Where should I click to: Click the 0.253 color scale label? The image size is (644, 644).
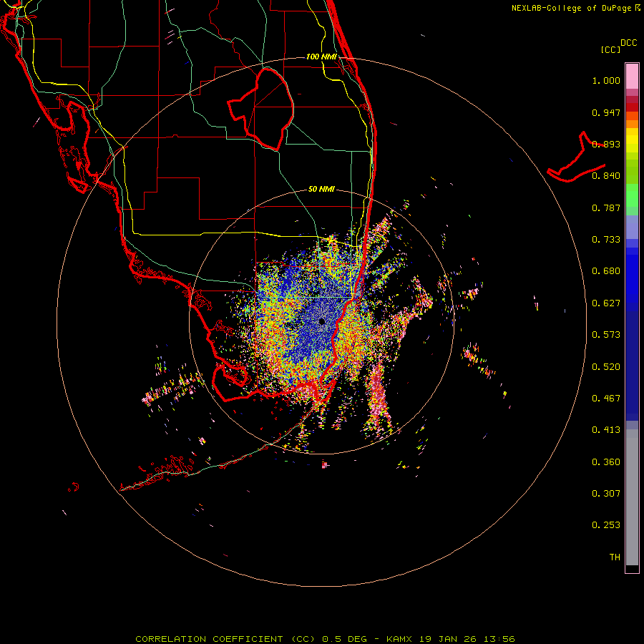[606, 525]
